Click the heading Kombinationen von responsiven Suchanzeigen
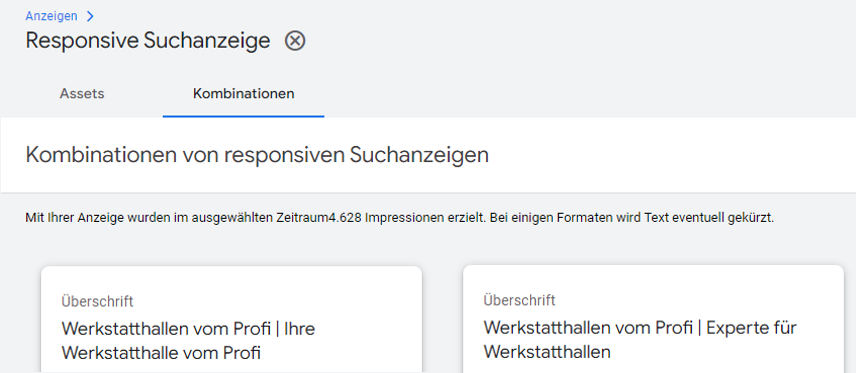The height and width of the screenshot is (373, 856). (x=257, y=155)
